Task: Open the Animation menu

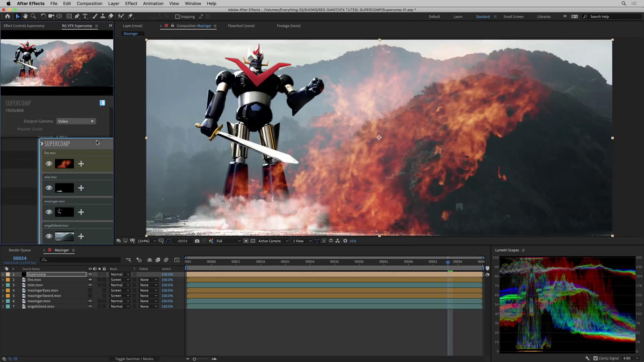Action: pyautogui.click(x=153, y=3)
